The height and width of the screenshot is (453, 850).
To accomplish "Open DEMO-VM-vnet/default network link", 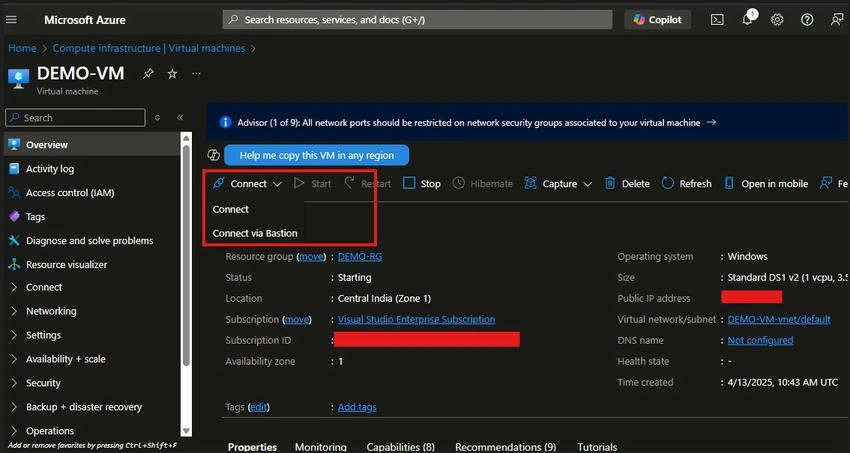I will (x=779, y=319).
